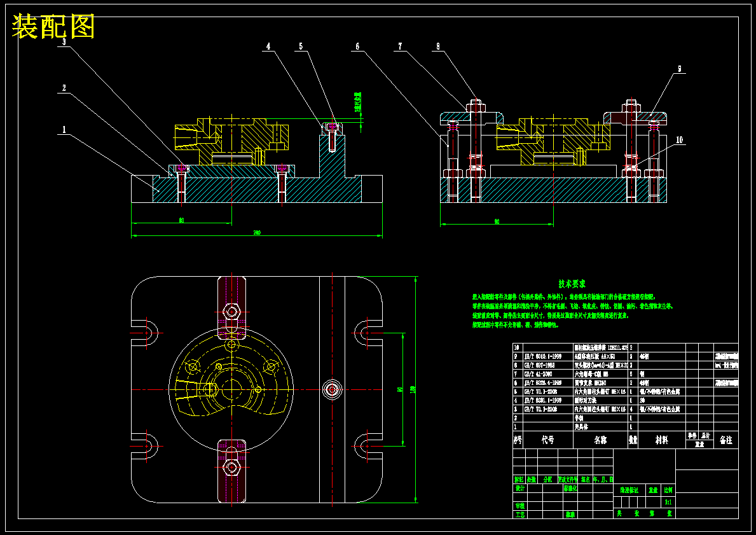The width and height of the screenshot is (756, 535).
Task: Click leader callout number 1 for the fixture body
Action: 64,130
